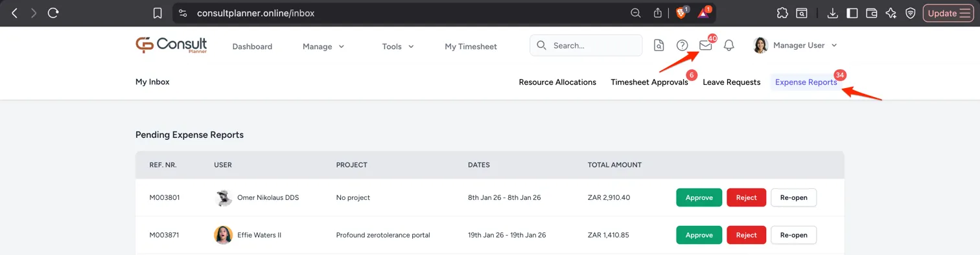980x255 pixels.
Task: Share the page with the share icon
Action: pyautogui.click(x=658, y=13)
